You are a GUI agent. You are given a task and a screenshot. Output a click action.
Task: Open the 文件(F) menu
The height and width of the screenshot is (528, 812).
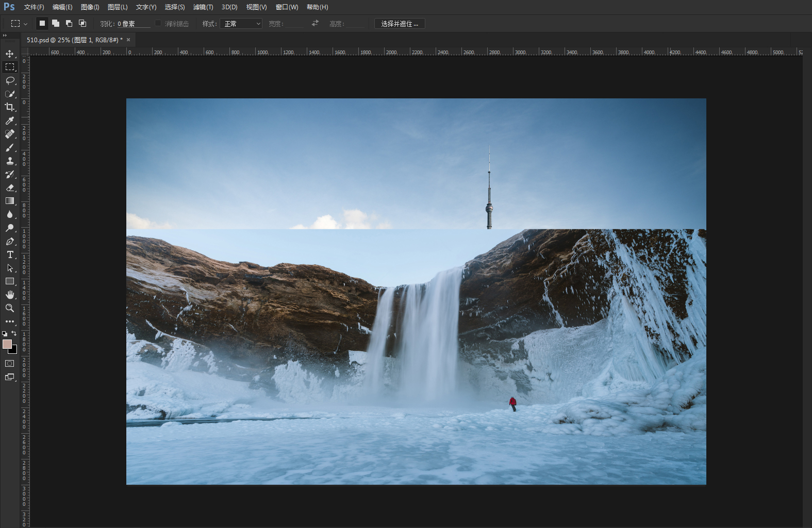tap(34, 7)
